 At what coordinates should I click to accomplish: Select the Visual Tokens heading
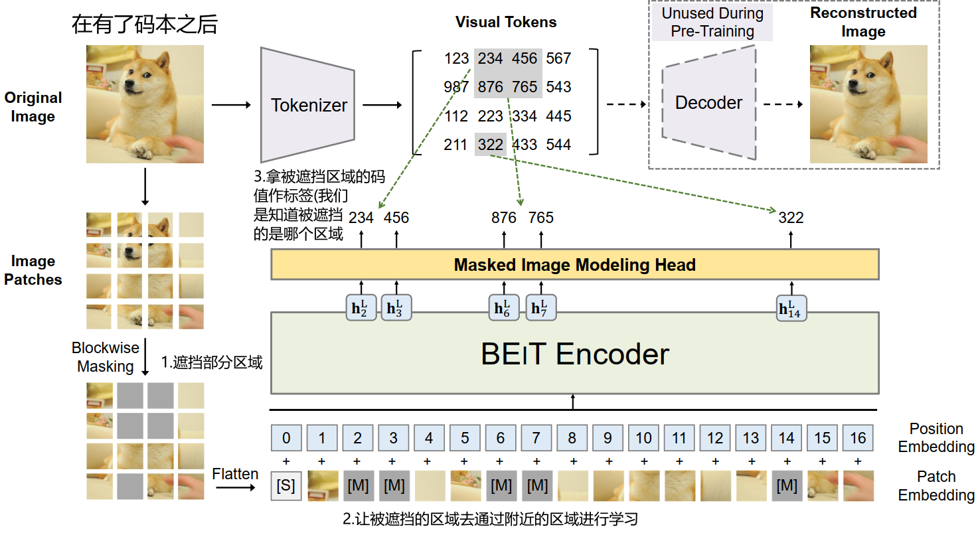(506, 22)
